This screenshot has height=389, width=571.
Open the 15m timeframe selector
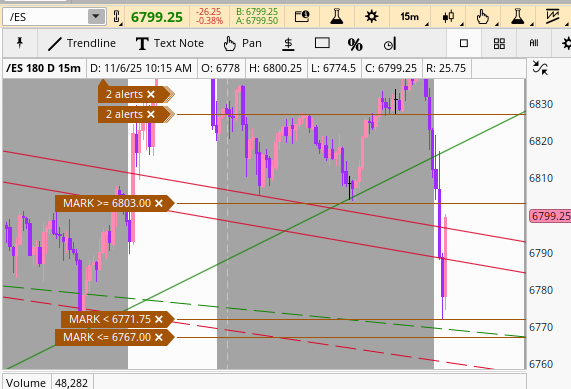click(410, 17)
